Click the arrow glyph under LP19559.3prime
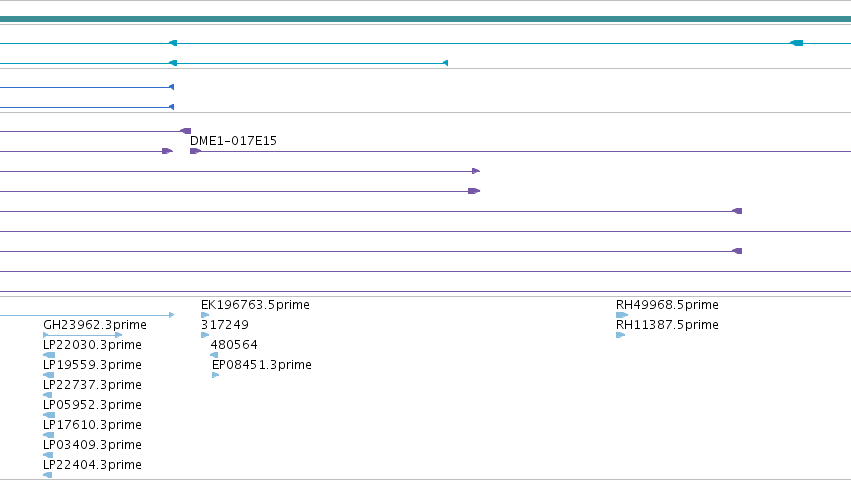Viewport: 851px width, 480px height. (x=48, y=375)
